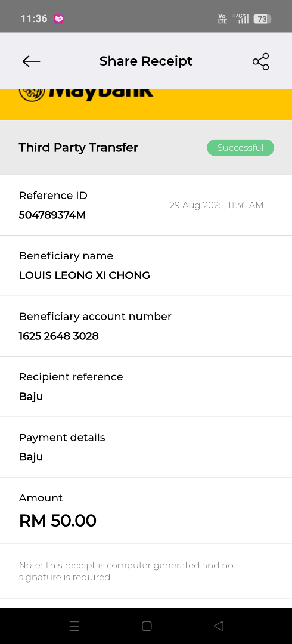Open the share icon in header
Screen dimensions: 292x644
[261, 61]
